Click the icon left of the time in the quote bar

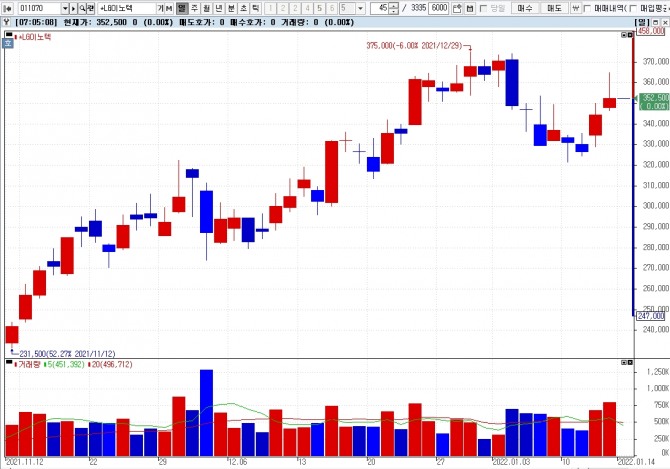pyautogui.click(x=6, y=22)
